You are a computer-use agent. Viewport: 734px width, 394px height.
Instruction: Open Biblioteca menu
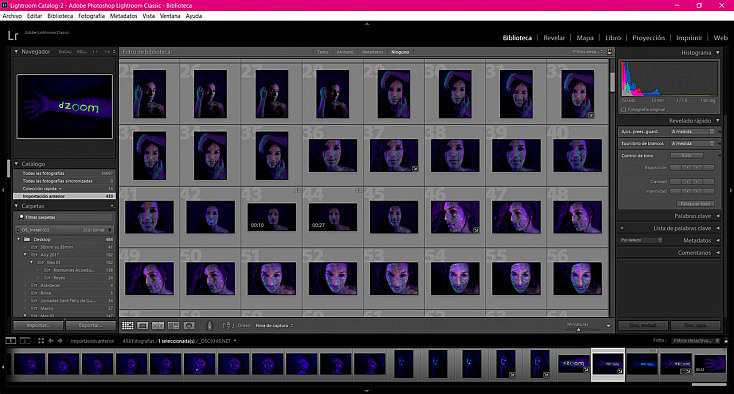pyautogui.click(x=60, y=16)
